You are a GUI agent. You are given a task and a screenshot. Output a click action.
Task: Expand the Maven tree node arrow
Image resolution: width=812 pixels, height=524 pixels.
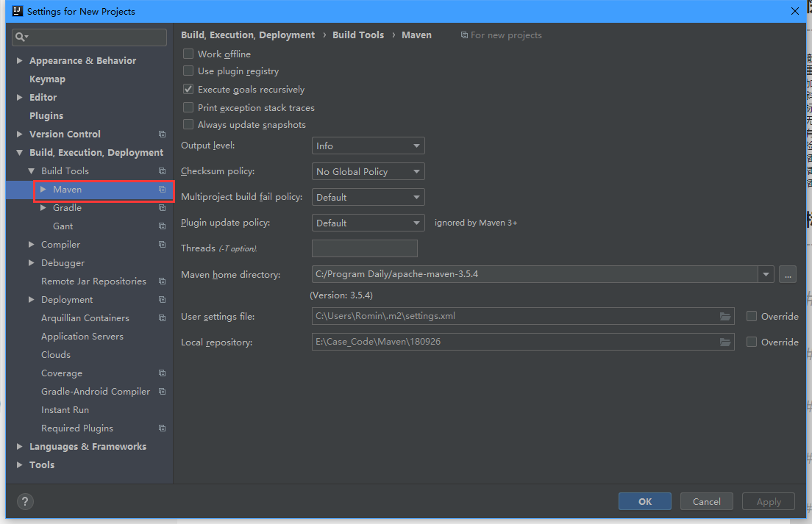(43, 190)
